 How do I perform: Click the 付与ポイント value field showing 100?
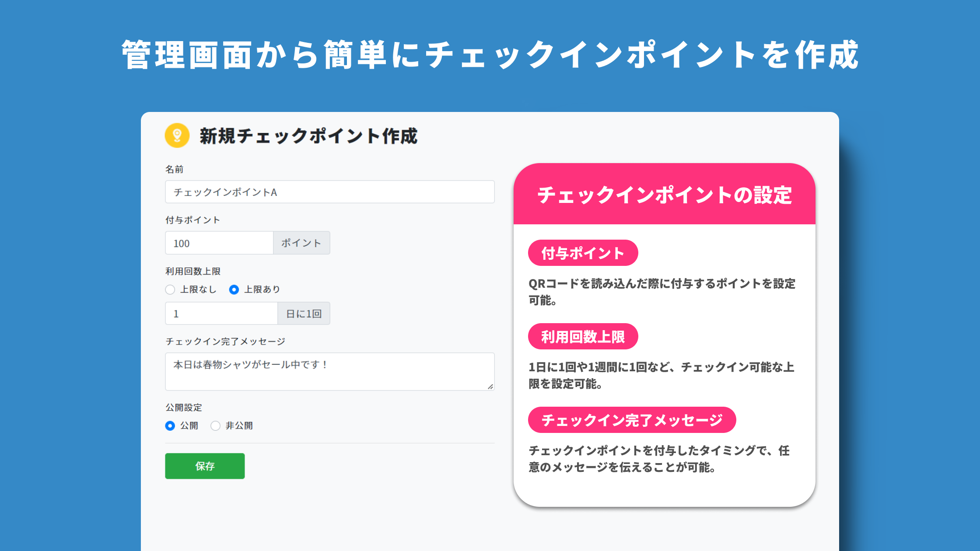tap(219, 243)
